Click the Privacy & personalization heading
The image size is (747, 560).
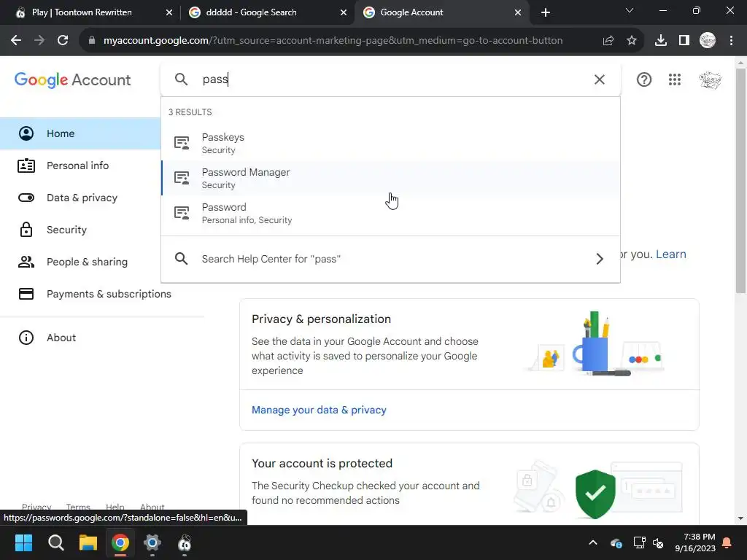pyautogui.click(x=321, y=319)
